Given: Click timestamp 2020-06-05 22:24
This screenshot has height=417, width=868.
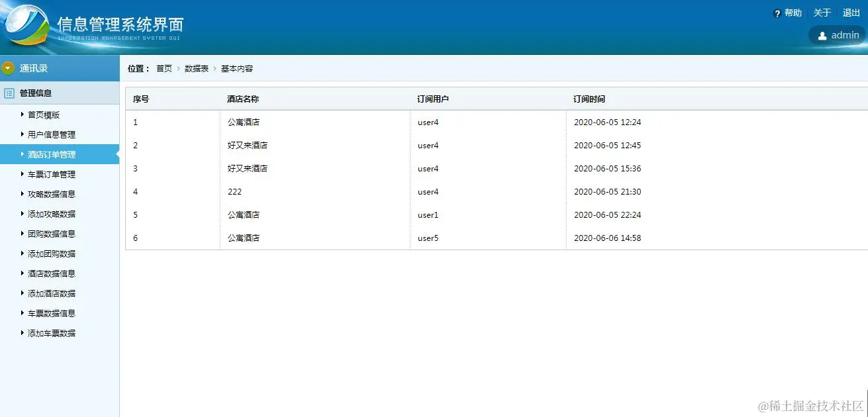Looking at the screenshot, I should 607,215.
